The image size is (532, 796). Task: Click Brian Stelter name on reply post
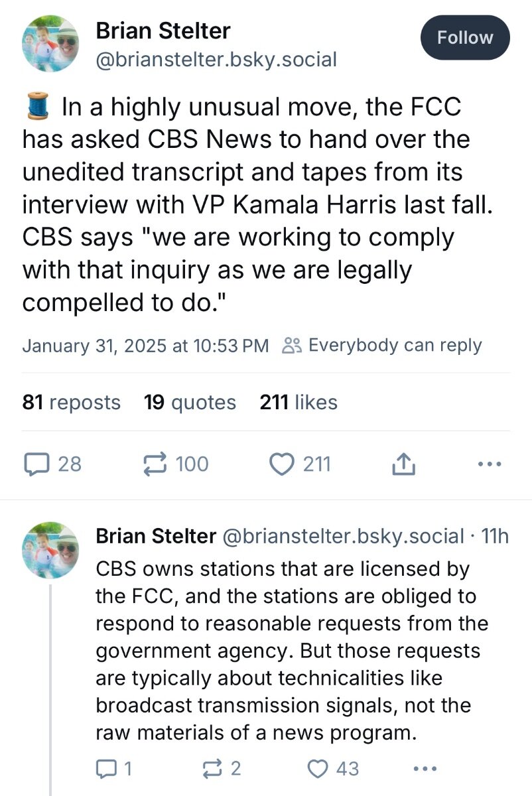coord(156,536)
